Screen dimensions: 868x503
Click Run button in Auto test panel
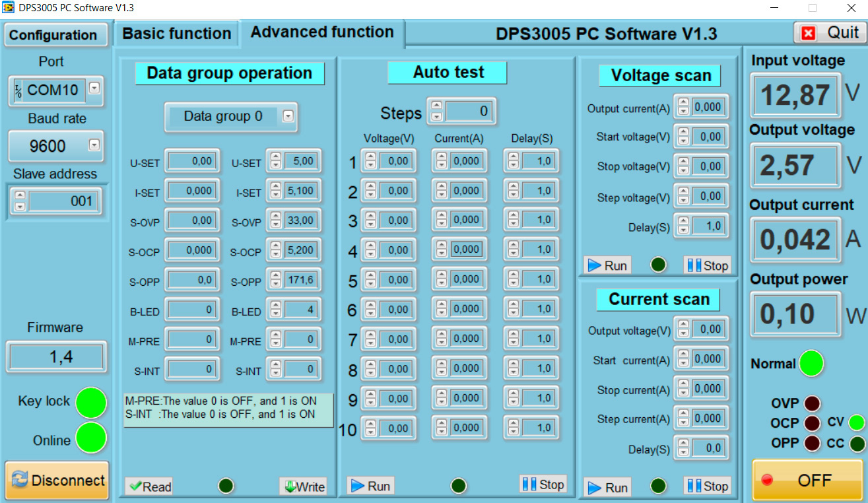tap(371, 486)
